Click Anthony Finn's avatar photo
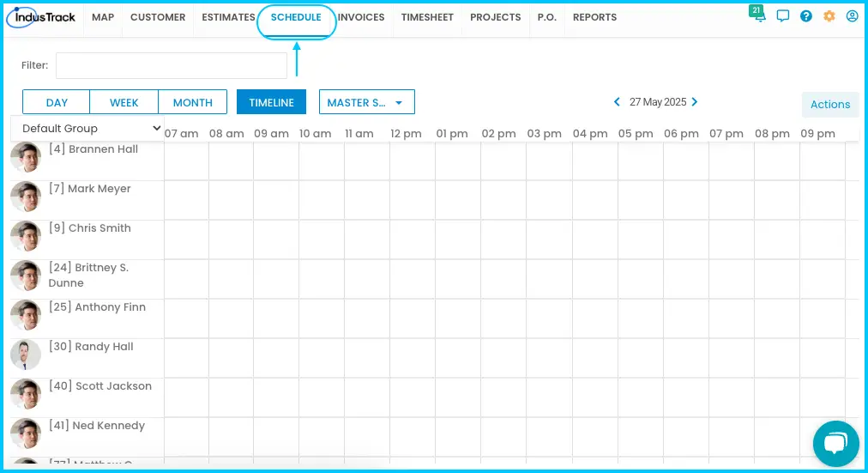 pos(26,315)
